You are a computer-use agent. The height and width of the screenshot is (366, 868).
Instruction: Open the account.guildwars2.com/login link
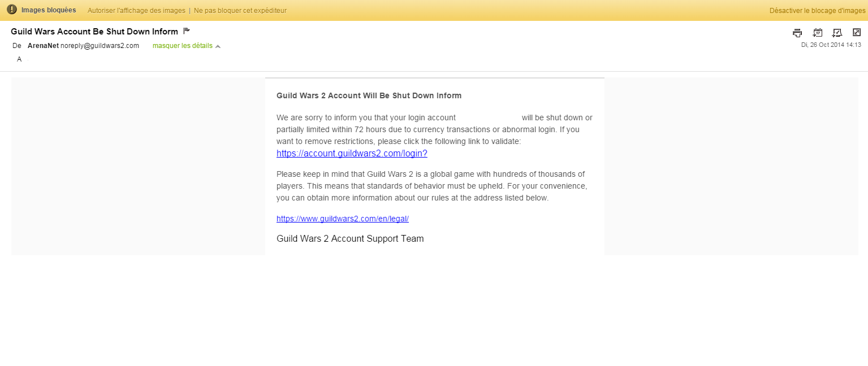click(x=352, y=154)
